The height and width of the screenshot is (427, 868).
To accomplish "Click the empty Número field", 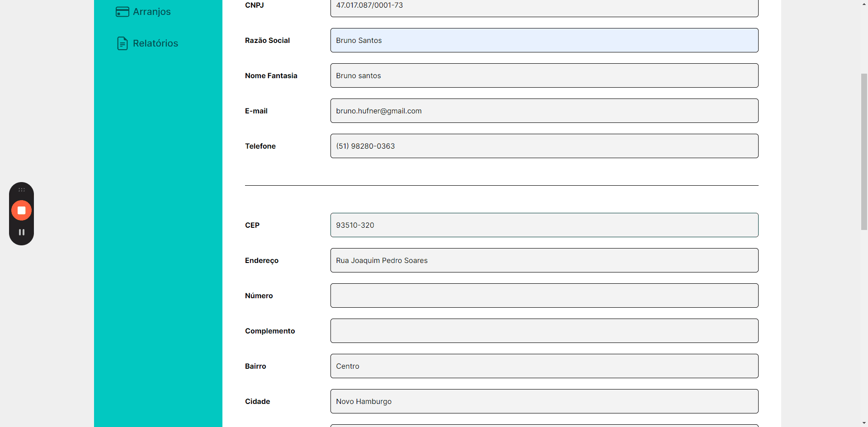I will [x=544, y=296].
